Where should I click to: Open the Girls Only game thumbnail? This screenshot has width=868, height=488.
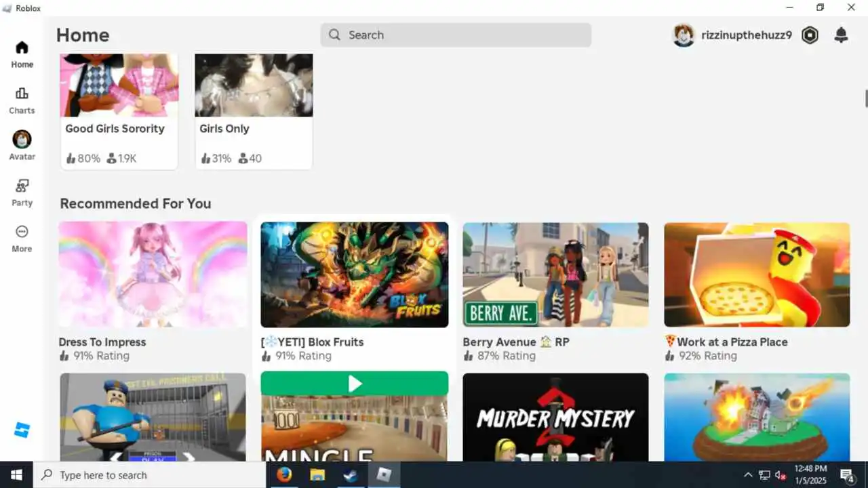[254, 85]
